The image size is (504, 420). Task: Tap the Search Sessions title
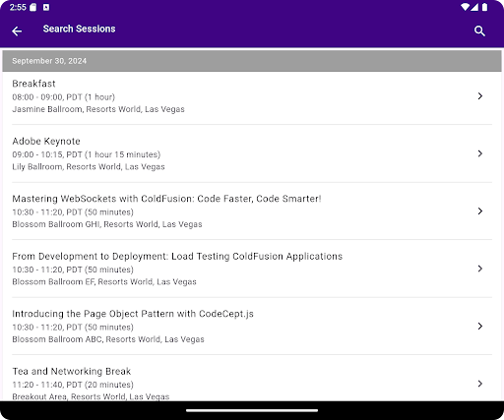click(79, 29)
